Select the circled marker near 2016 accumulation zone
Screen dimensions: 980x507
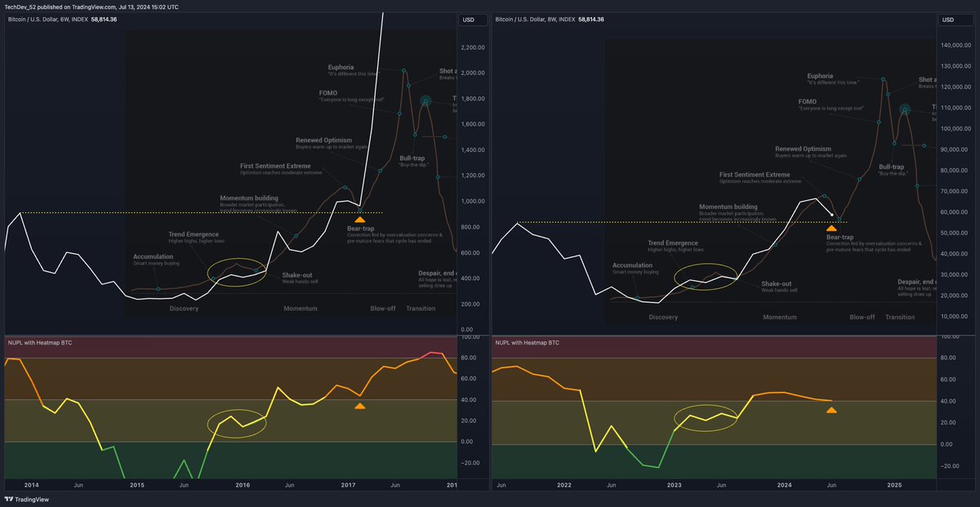pos(237,270)
